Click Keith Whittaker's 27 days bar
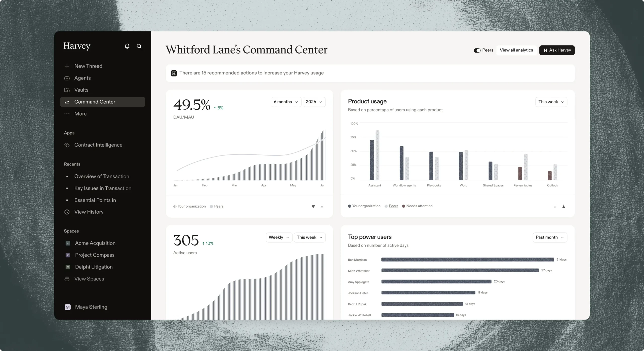The width and height of the screenshot is (644, 351). [460, 270]
